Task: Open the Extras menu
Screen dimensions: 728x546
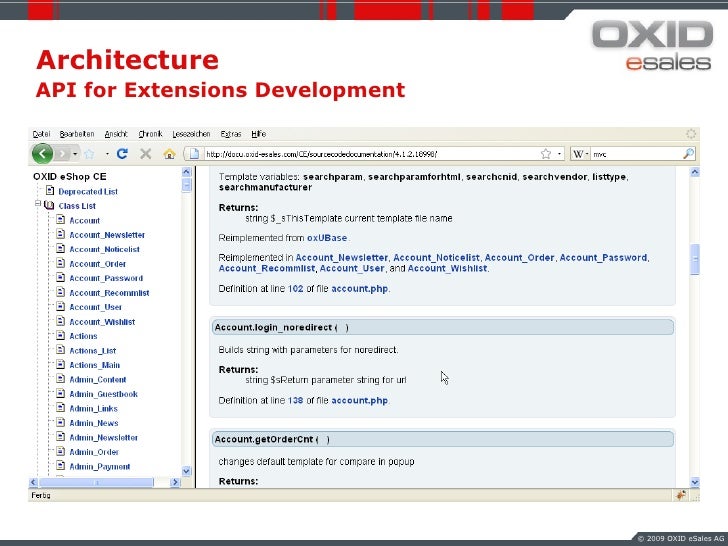Action: pyautogui.click(x=231, y=134)
